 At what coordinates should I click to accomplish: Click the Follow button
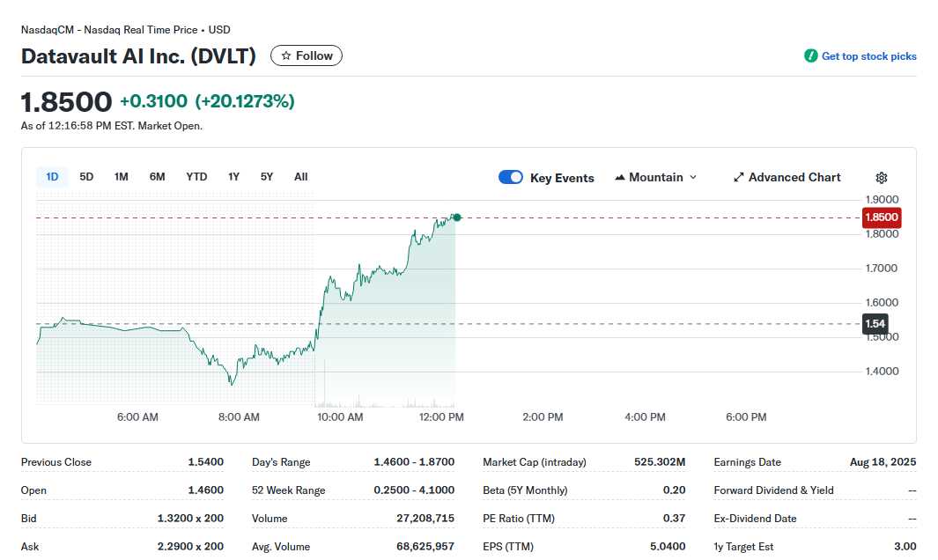coord(306,55)
